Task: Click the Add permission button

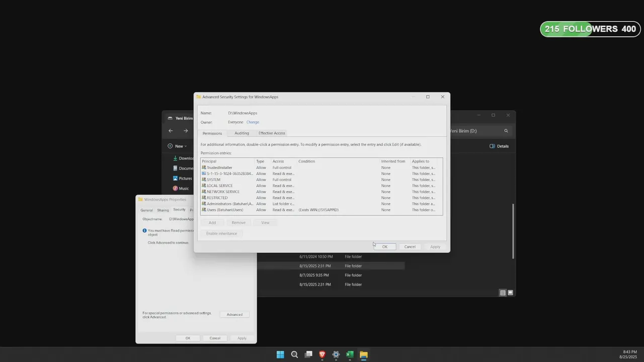Action: click(x=212, y=223)
